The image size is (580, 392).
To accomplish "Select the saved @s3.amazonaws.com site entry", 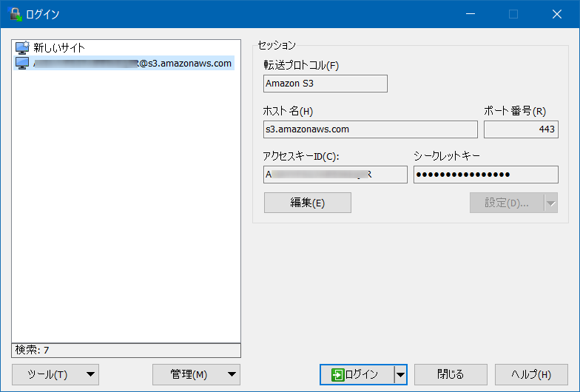I will point(124,64).
